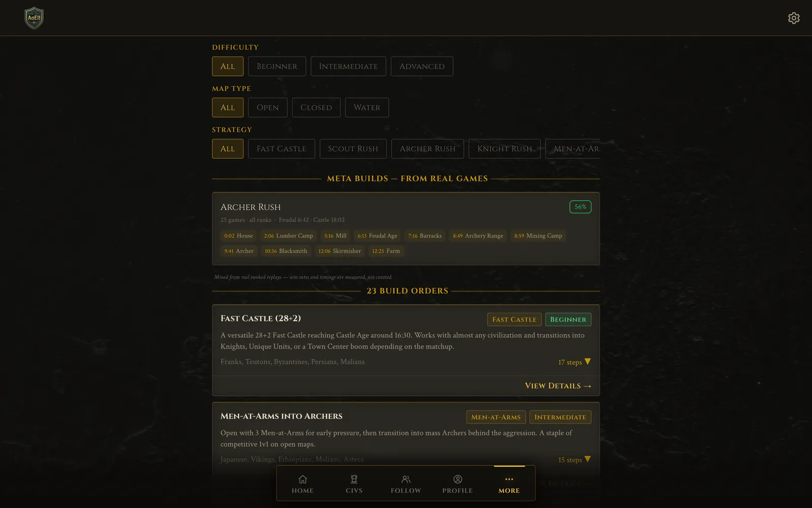Open the Archer Rush meta build card

coord(406,229)
